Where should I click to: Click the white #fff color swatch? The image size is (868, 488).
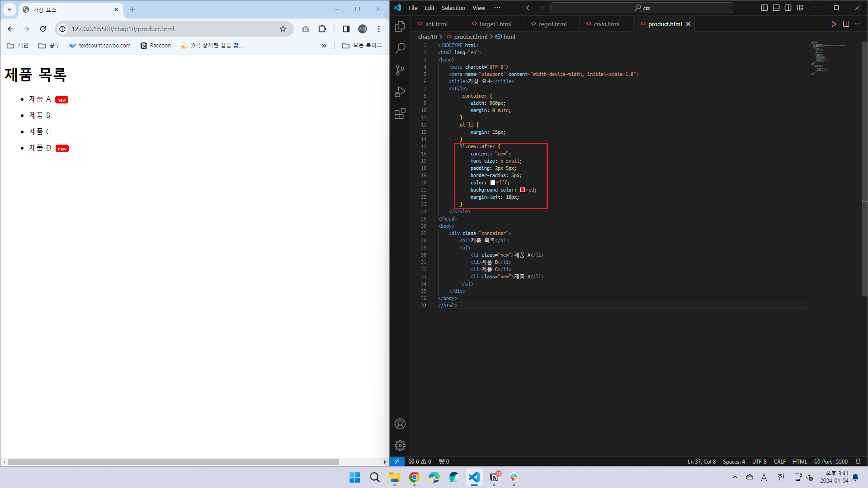493,183
